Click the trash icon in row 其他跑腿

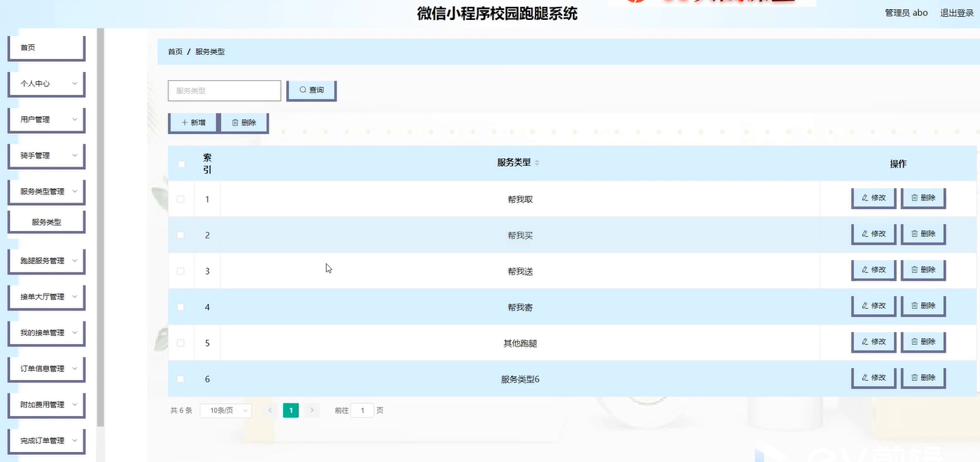(x=915, y=341)
